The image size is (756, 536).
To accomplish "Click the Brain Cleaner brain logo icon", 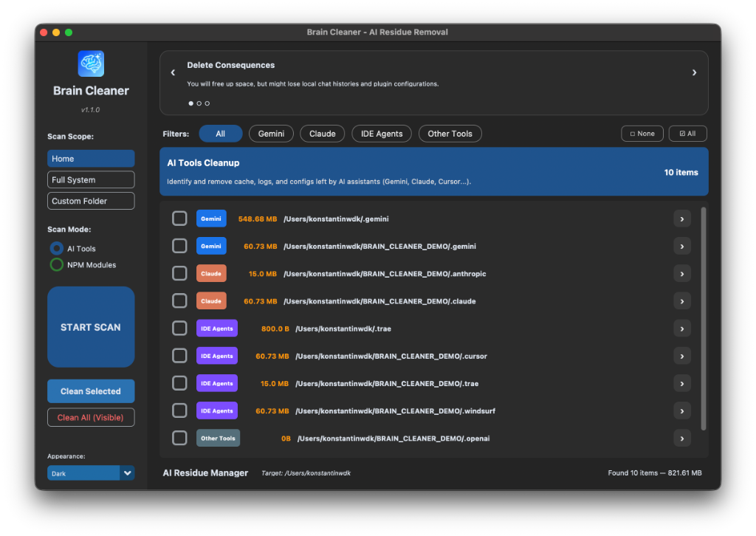I will pyautogui.click(x=91, y=63).
